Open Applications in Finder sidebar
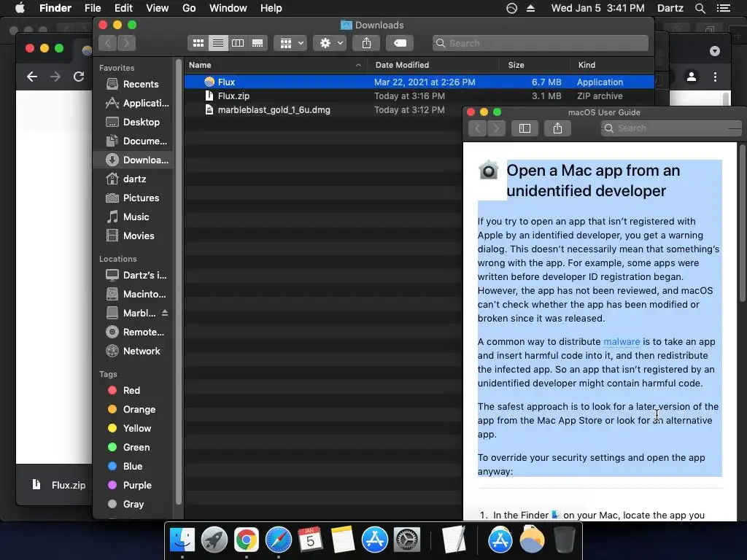The width and height of the screenshot is (747, 560). point(133,103)
